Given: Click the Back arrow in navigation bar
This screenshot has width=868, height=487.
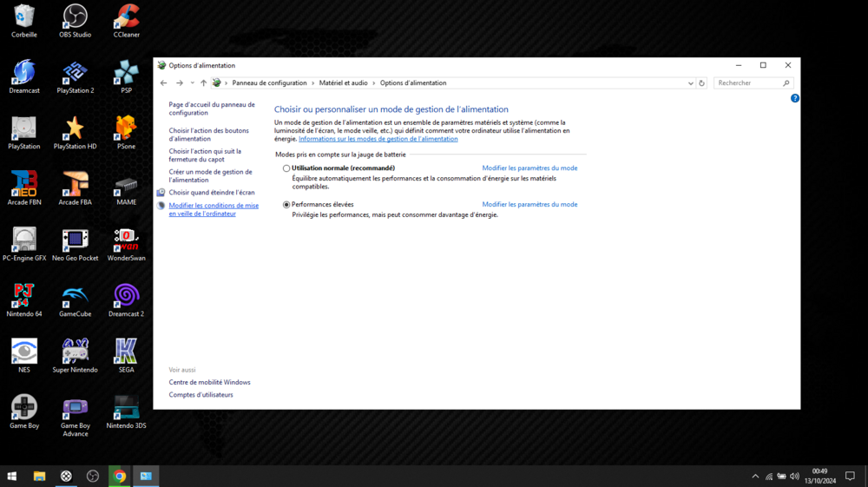Looking at the screenshot, I should pos(163,83).
